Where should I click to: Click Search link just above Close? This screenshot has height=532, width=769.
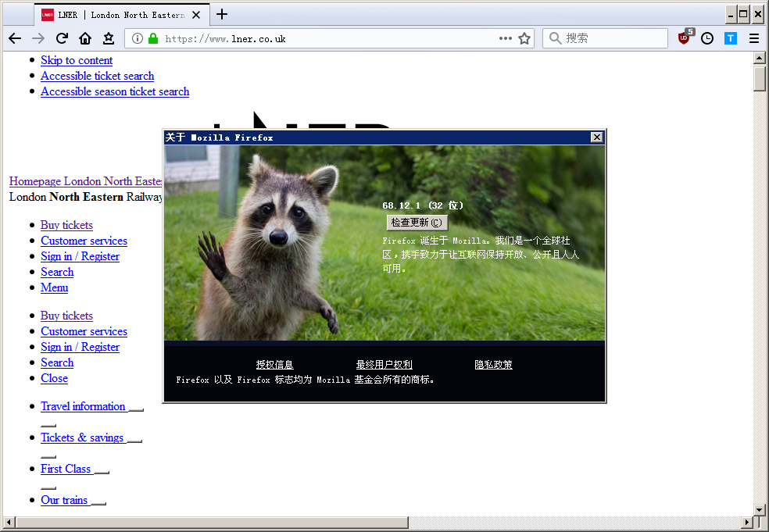click(x=57, y=362)
